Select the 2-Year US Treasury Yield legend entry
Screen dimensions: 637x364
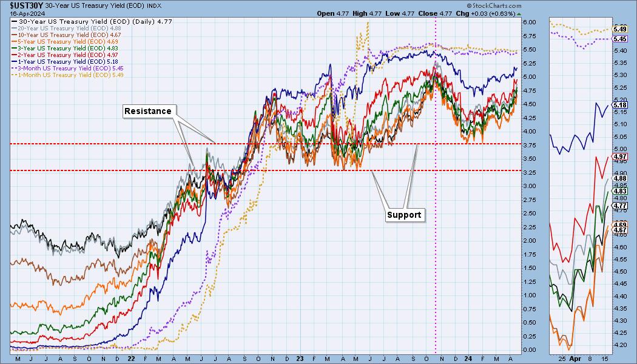pos(65,55)
